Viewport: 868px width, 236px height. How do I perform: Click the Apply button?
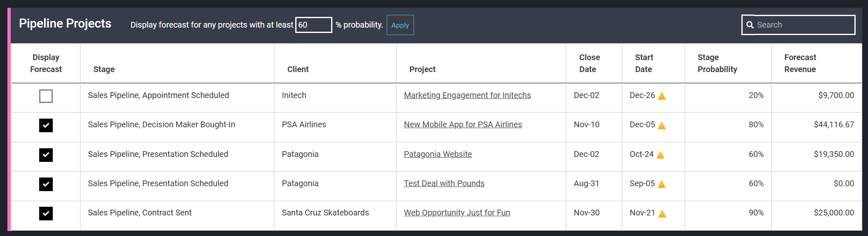[x=400, y=25]
